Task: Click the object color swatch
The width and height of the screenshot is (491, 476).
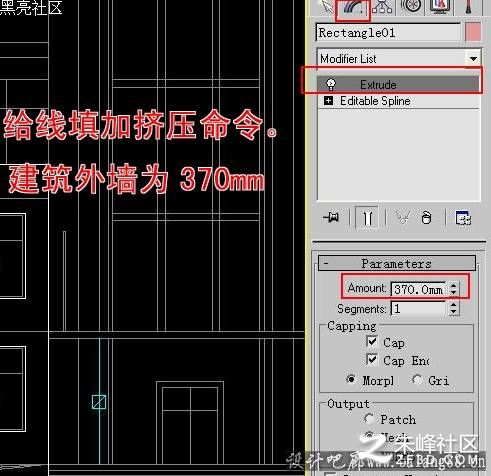Action: (x=473, y=32)
